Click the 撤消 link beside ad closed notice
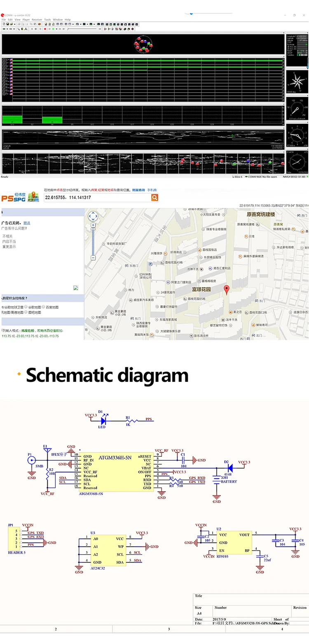Screen dimensions: 309x644 click(27, 223)
